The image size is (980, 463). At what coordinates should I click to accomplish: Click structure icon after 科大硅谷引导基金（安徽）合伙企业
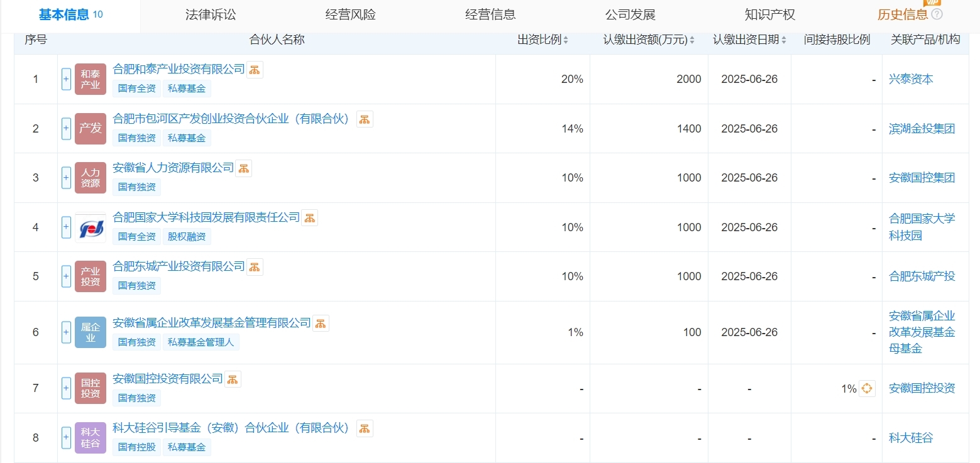click(365, 428)
